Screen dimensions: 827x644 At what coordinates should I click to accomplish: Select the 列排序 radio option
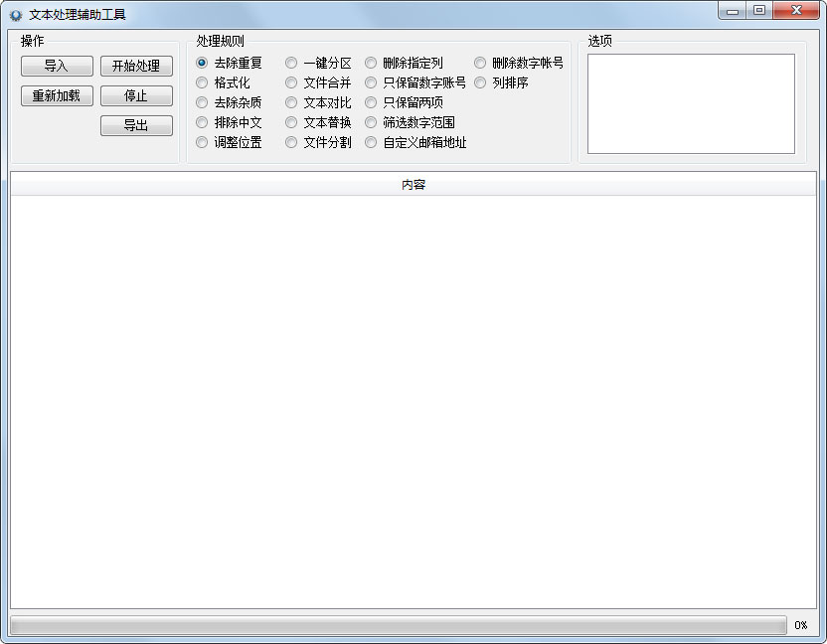point(502,82)
